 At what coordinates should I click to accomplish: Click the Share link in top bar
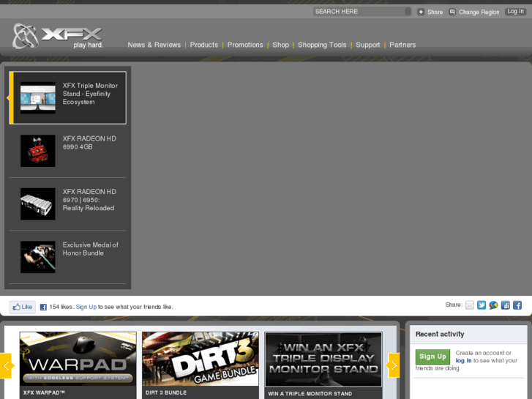(435, 12)
